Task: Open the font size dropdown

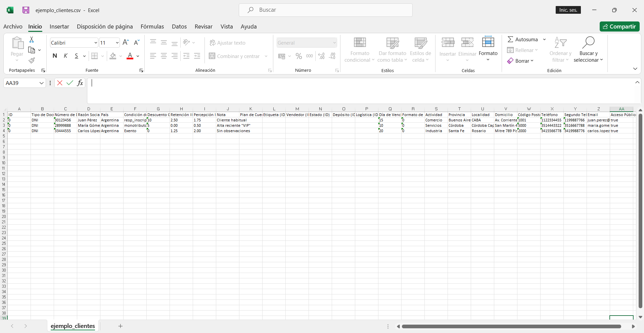Action: coord(117,43)
